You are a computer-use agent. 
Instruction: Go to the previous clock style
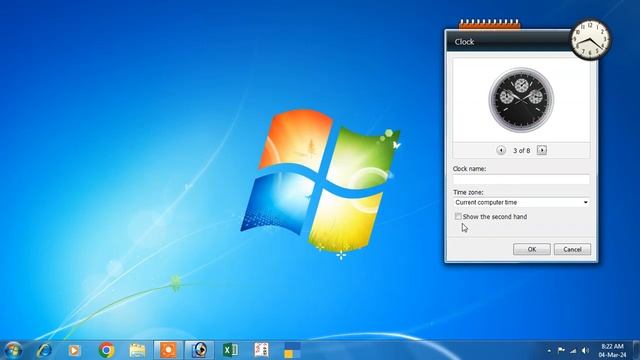[x=501, y=150]
